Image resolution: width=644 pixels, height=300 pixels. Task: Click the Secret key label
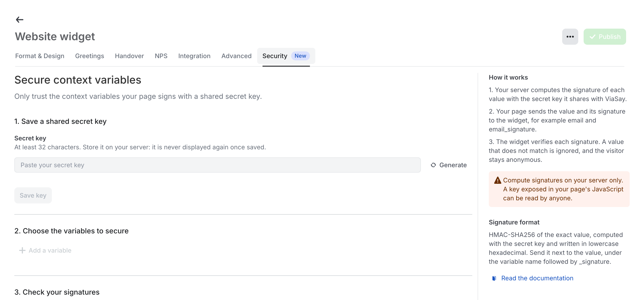tap(30, 138)
